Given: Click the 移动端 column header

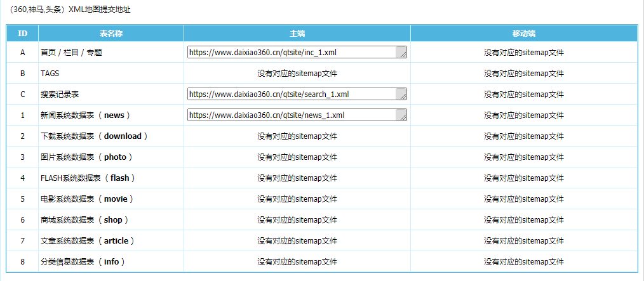Looking at the screenshot, I should pyautogui.click(x=524, y=33).
